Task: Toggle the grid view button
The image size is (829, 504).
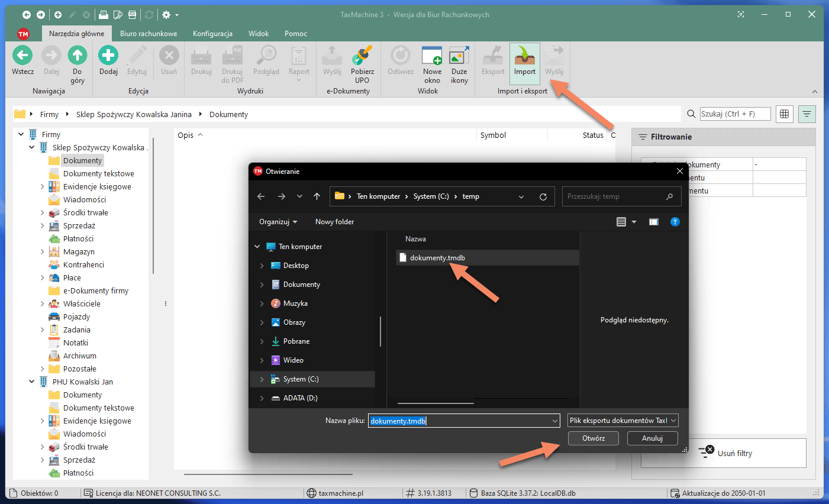Action: (785, 114)
